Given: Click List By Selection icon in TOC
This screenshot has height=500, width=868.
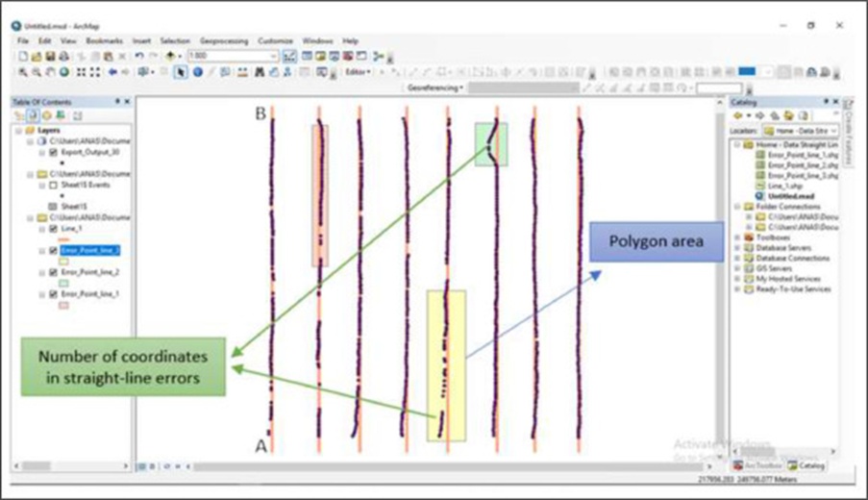Looking at the screenshot, I should click(x=61, y=115).
